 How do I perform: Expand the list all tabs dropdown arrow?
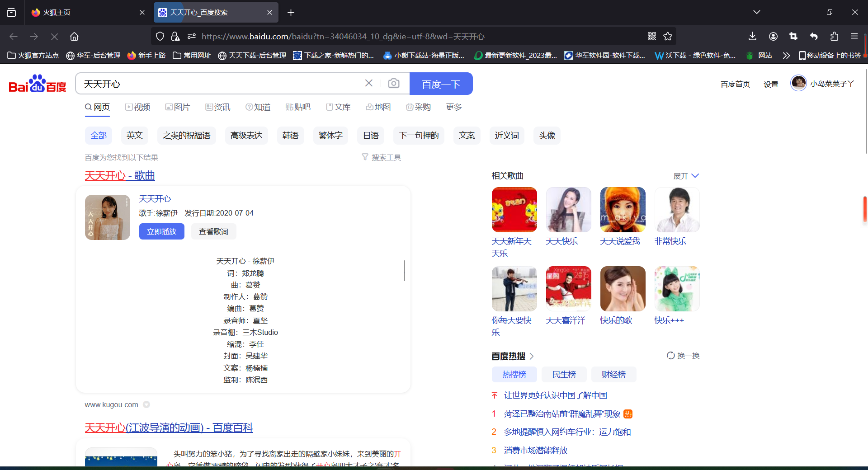(x=756, y=12)
